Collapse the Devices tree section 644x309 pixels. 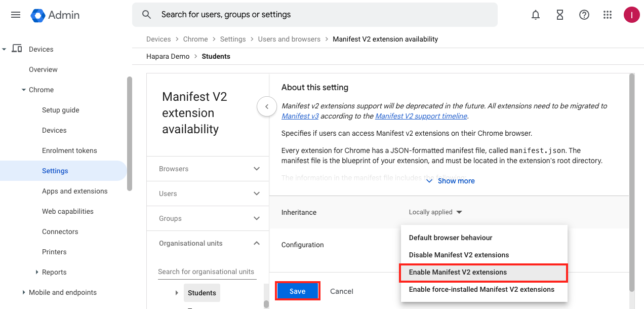(x=4, y=49)
